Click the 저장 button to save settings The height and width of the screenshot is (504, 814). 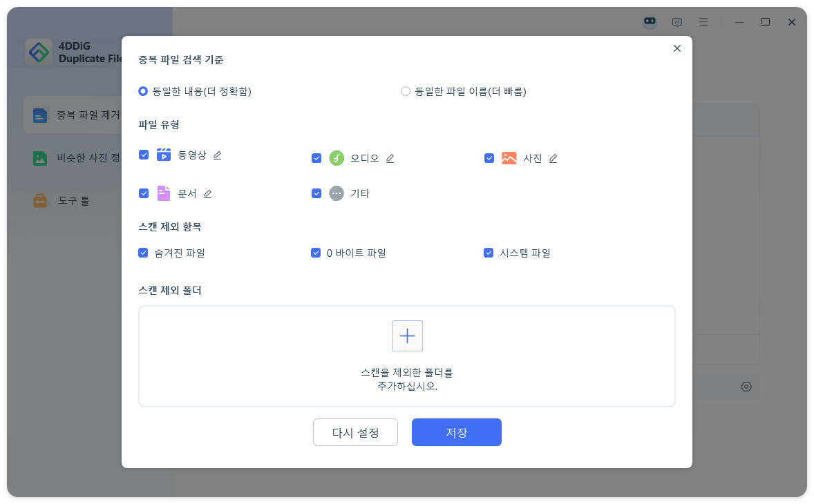tap(456, 432)
